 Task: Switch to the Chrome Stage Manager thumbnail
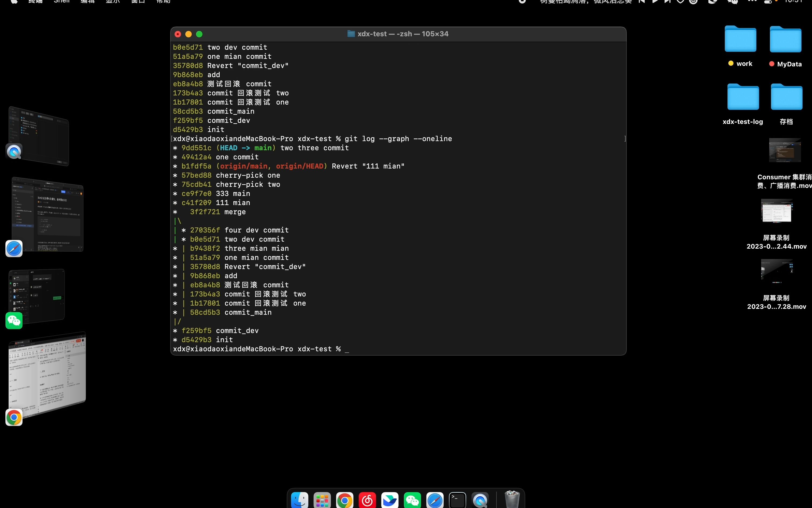tap(47, 375)
